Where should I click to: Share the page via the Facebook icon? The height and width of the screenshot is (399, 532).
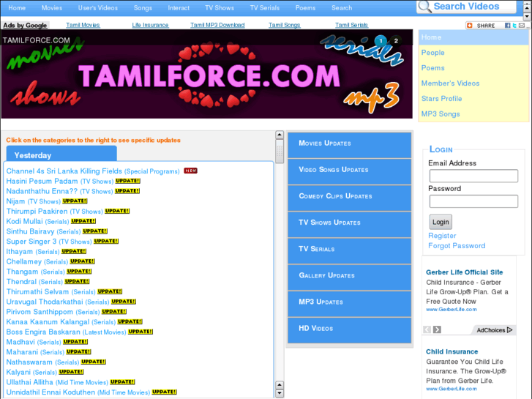click(x=508, y=26)
